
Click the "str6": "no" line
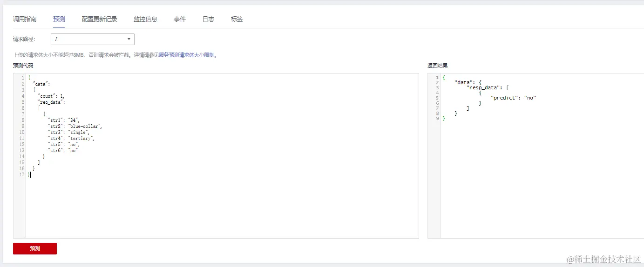62,150
